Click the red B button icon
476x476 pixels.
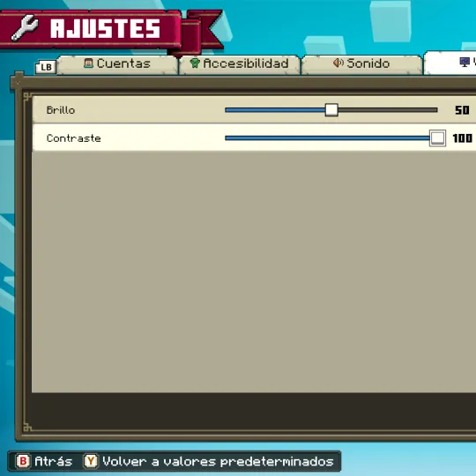point(23,461)
